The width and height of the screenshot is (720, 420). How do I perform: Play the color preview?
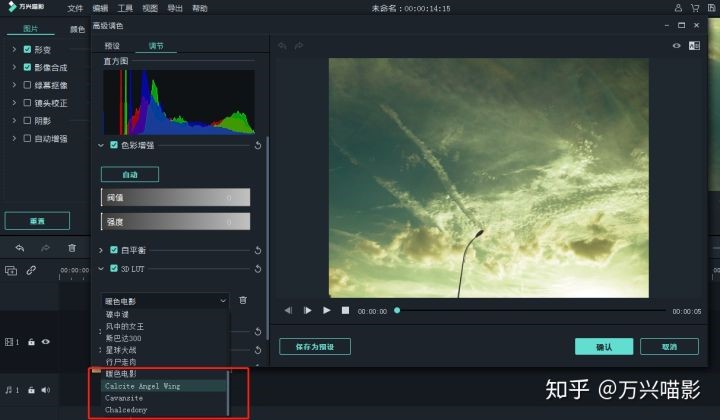(326, 311)
